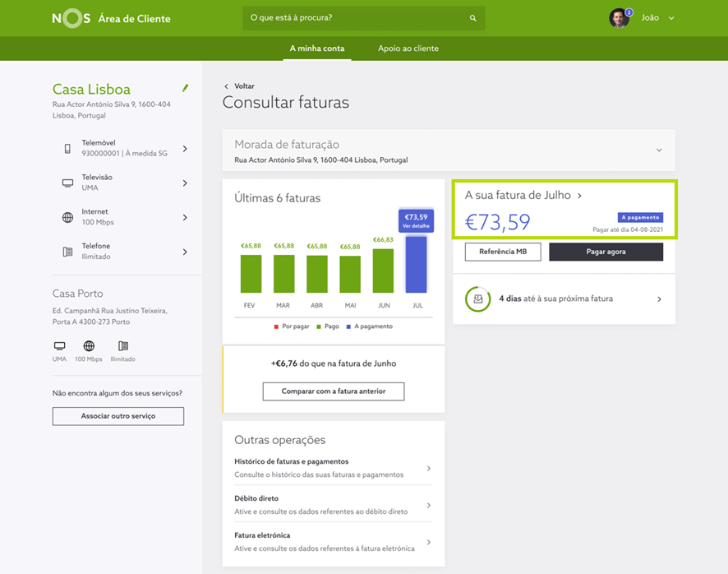Image resolution: width=728 pixels, height=574 pixels.
Task: Click the back arrow beside Voltar
Action: [x=226, y=86]
